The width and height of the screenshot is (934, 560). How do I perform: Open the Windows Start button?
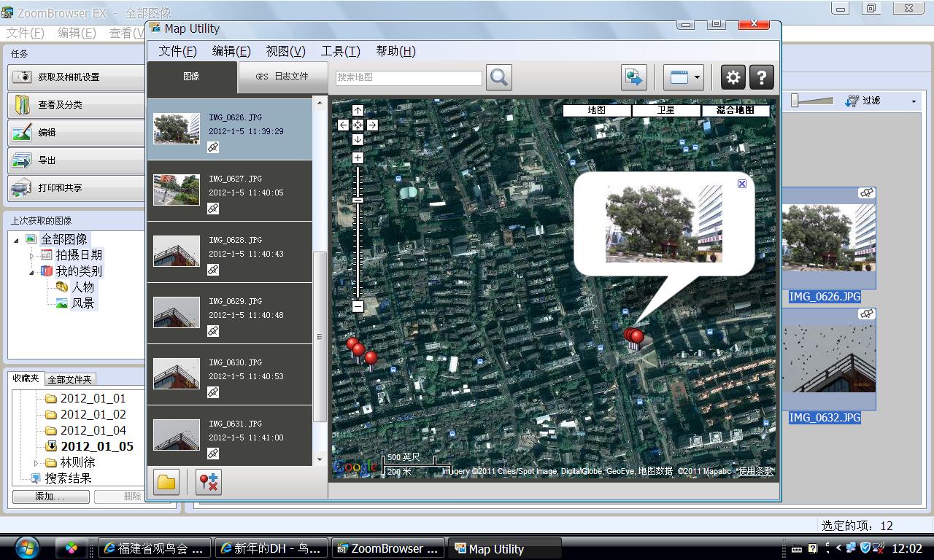coord(27,548)
